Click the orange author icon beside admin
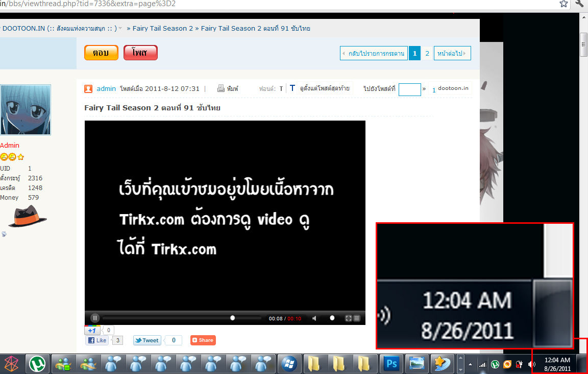This screenshot has width=588, height=374. click(x=88, y=88)
